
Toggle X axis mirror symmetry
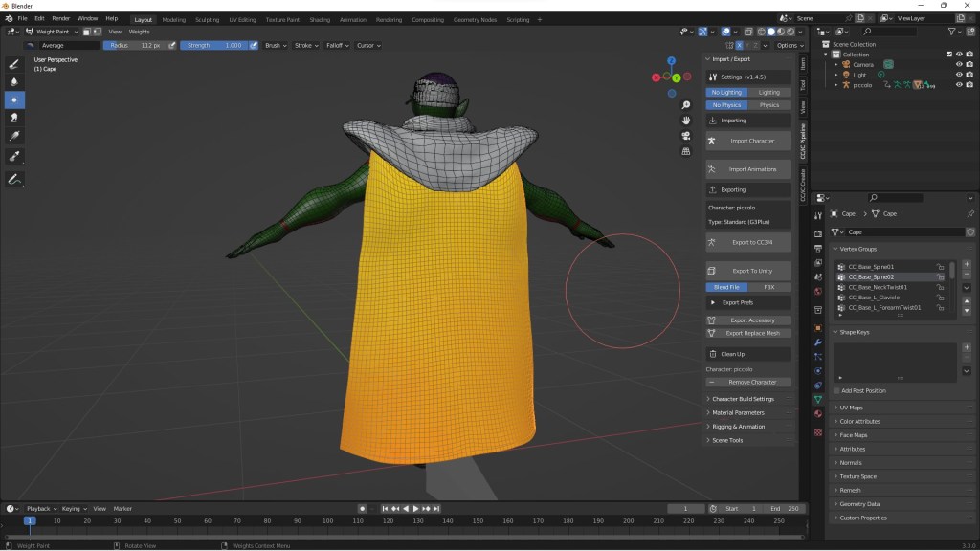pyautogui.click(x=740, y=45)
